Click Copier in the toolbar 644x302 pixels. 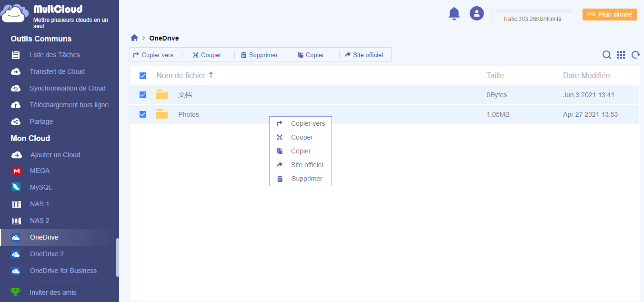click(311, 55)
